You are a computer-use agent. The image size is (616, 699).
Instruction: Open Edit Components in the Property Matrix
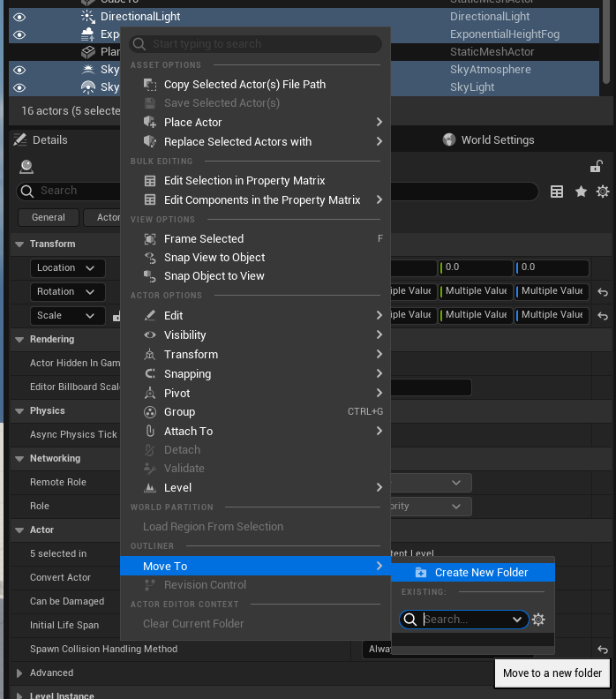tap(255, 200)
